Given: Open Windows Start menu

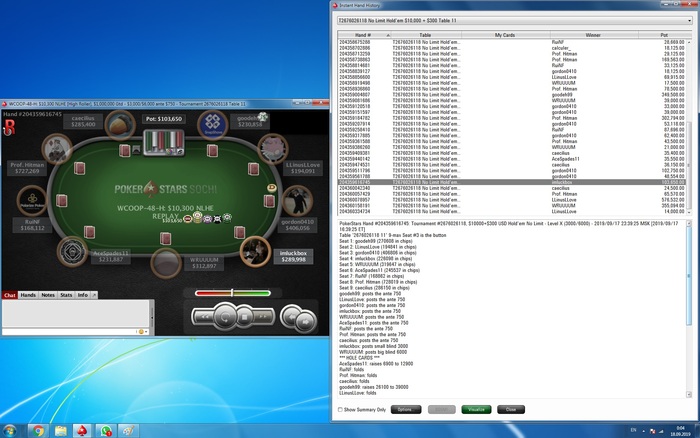Looking at the screenshot, I should pyautogui.click(x=9, y=431).
